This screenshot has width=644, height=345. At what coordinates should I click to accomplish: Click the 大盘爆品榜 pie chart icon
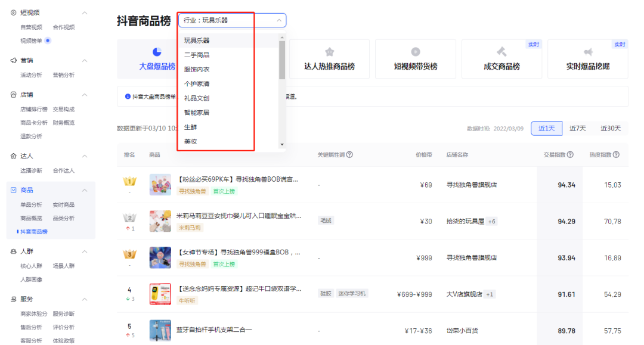pos(157,52)
